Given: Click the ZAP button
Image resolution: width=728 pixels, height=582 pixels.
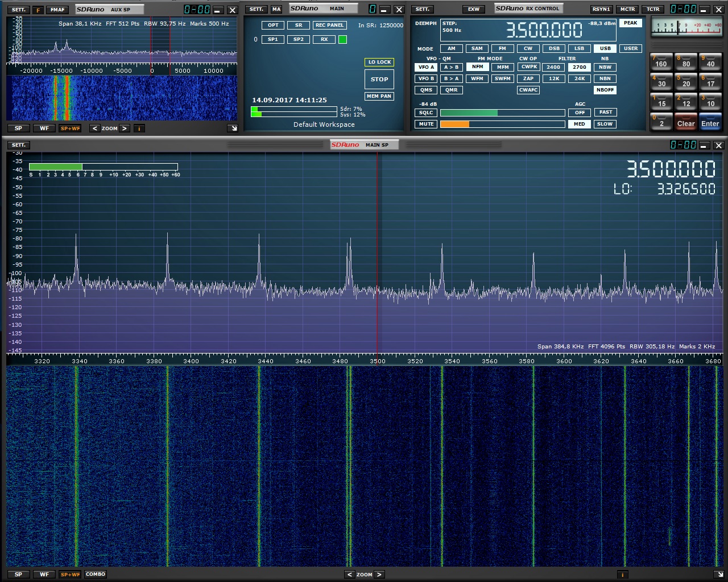Looking at the screenshot, I should 528,78.
